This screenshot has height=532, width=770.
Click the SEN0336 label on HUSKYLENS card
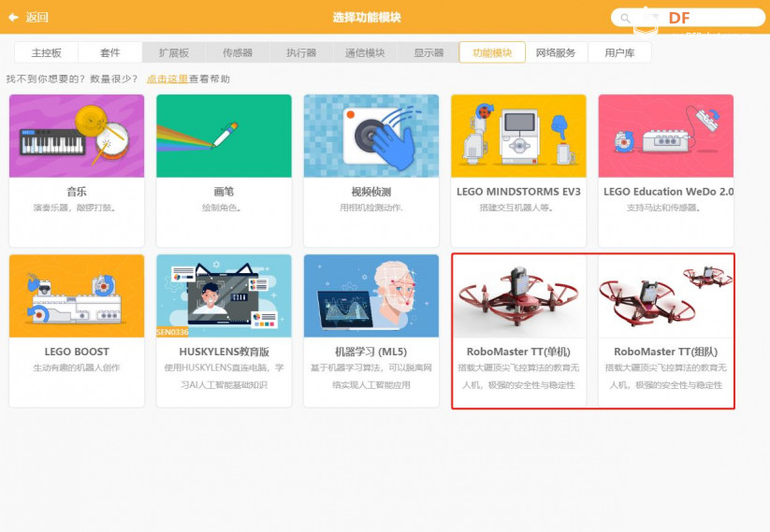point(172,332)
